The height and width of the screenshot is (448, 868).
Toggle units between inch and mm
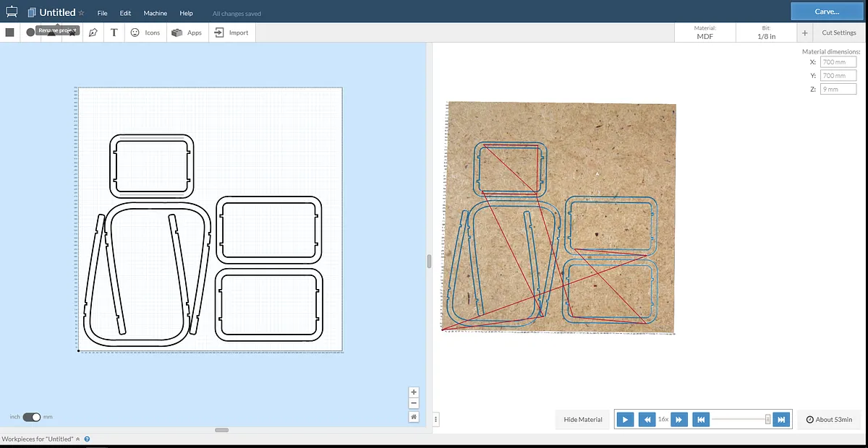click(x=32, y=417)
